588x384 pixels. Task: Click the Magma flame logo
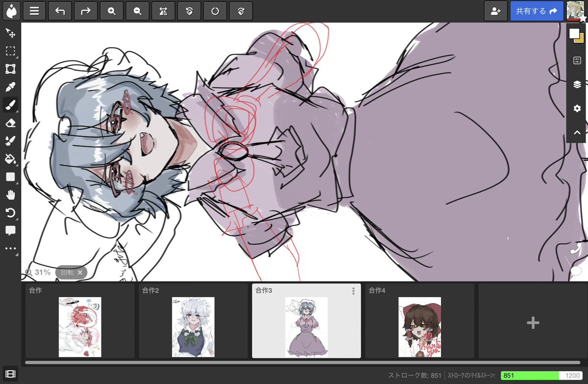pos(11,11)
